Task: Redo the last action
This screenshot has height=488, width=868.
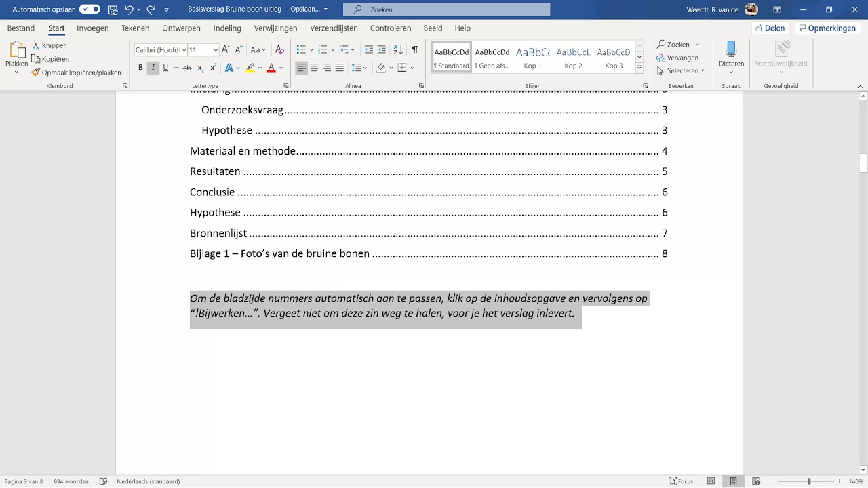Action: (151, 9)
